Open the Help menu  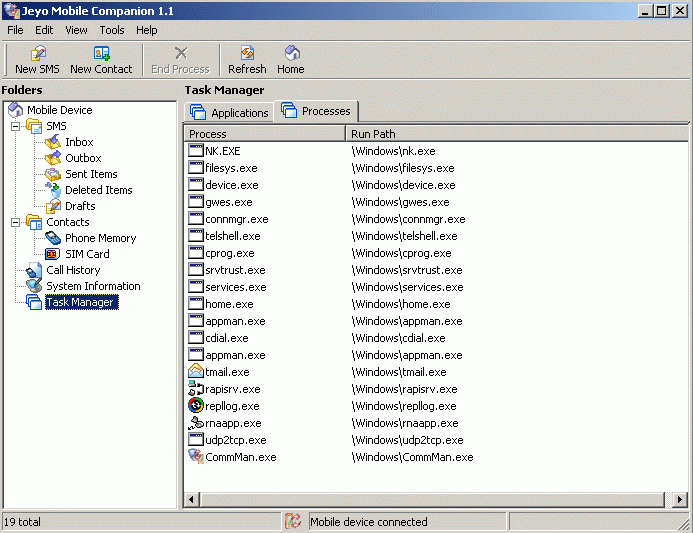tap(147, 30)
